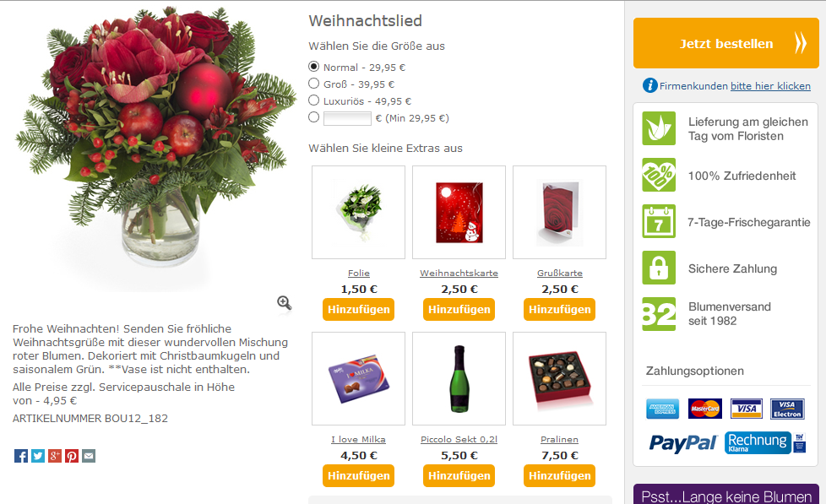Click the Firmenkunden info icon
The image size is (826, 504).
click(x=650, y=85)
